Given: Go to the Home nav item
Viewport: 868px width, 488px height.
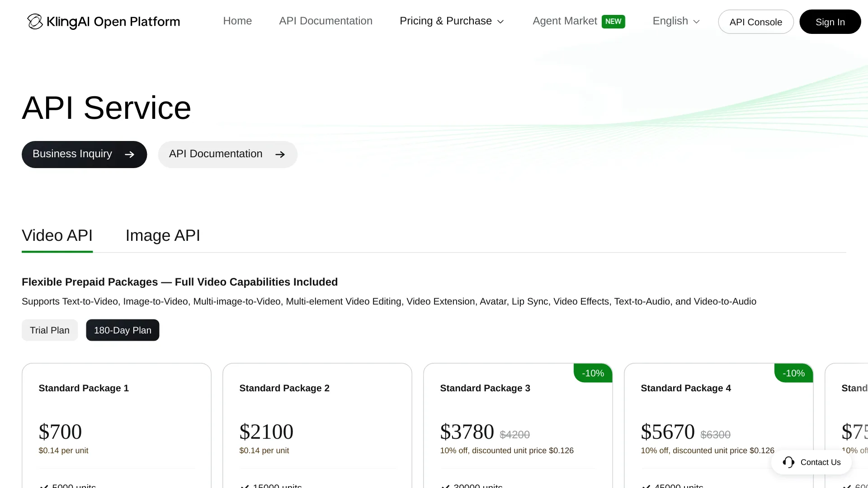Looking at the screenshot, I should click(x=237, y=21).
